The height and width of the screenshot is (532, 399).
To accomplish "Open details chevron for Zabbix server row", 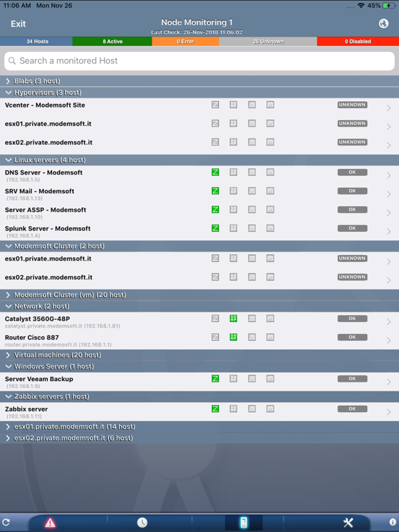I will click(389, 412).
